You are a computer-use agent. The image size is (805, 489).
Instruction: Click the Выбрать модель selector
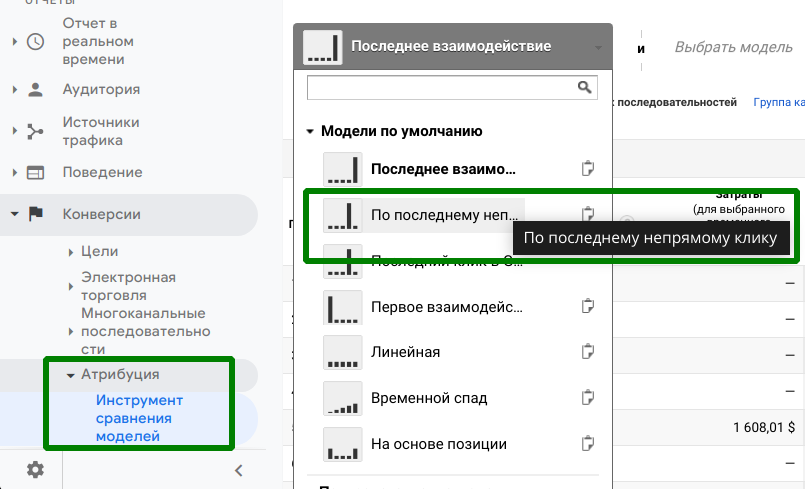(x=733, y=47)
